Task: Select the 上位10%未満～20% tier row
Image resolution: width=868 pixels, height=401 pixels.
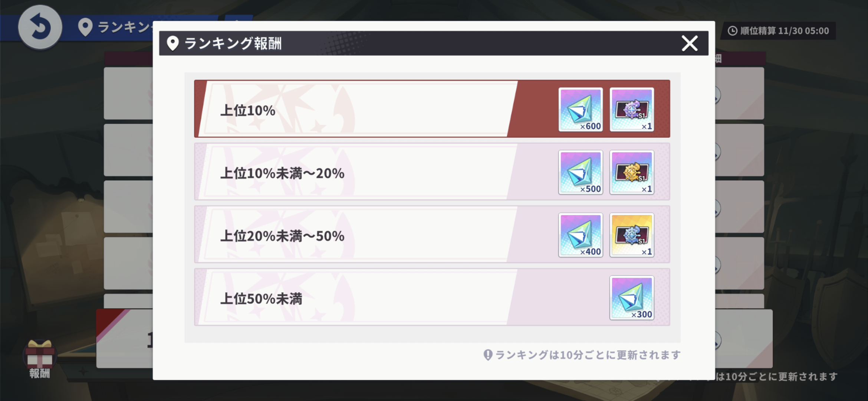Action: coord(356,172)
